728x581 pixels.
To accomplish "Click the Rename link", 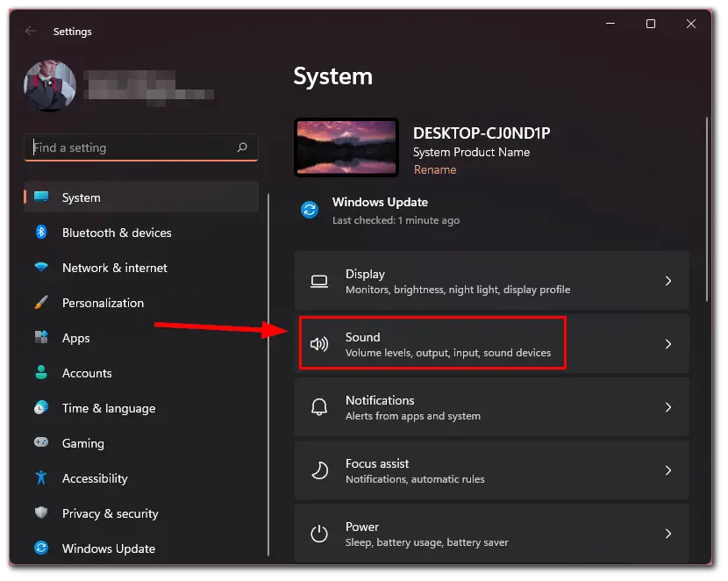I will coord(434,170).
